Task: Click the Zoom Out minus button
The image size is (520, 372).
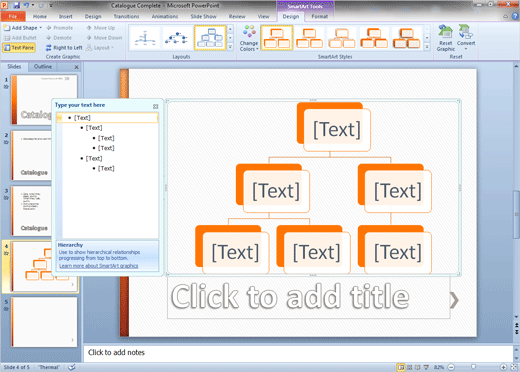Action: [451, 367]
